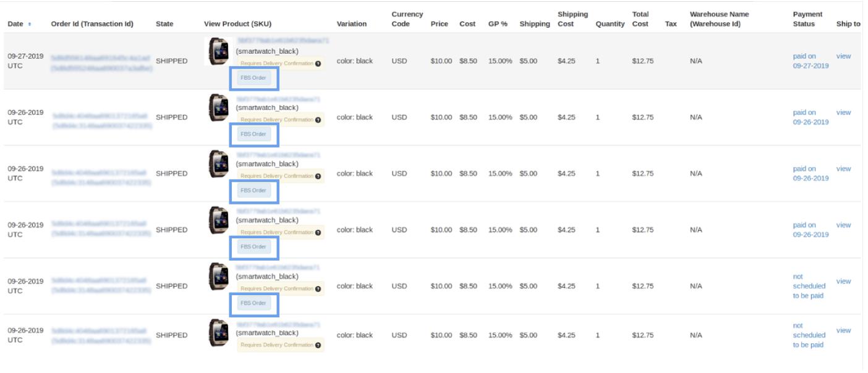Click the FBS Order badge in the first row

(253, 78)
